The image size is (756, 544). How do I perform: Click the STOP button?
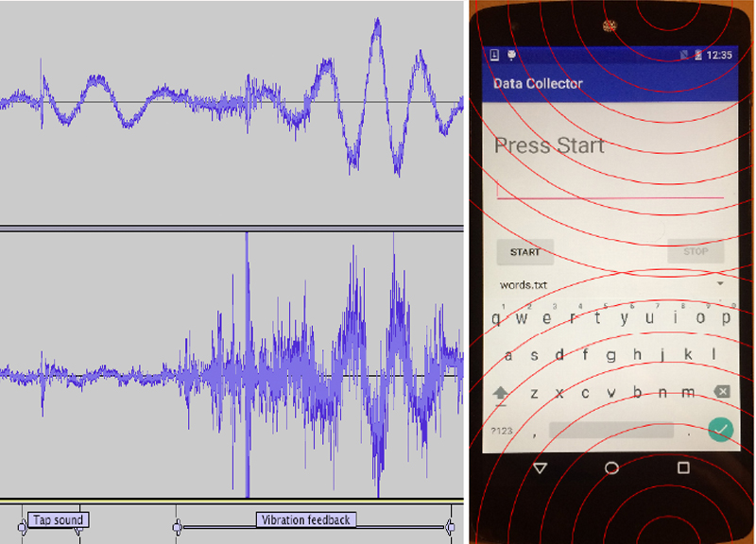(x=696, y=252)
